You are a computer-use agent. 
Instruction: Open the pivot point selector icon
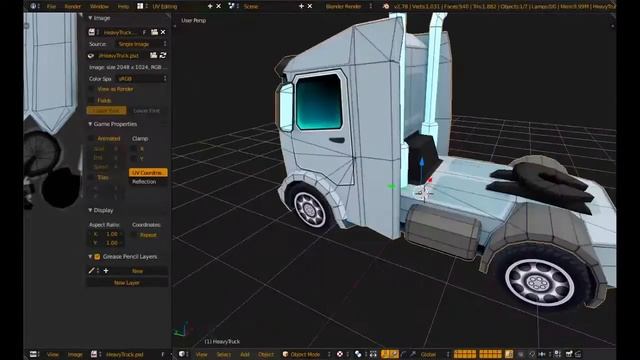click(358, 354)
